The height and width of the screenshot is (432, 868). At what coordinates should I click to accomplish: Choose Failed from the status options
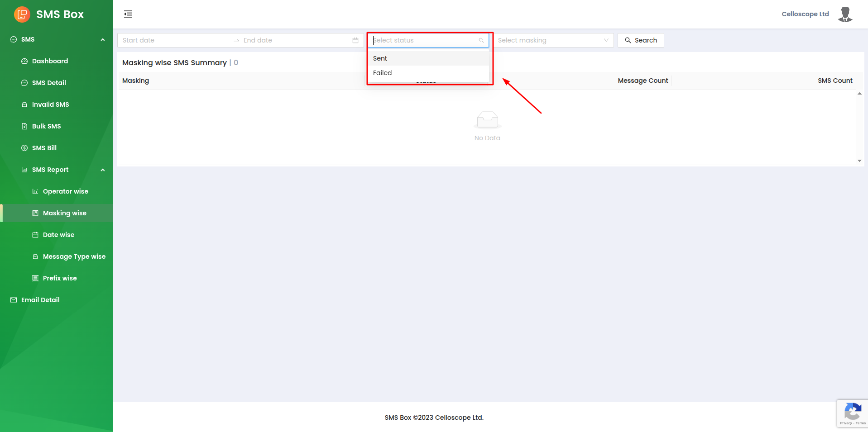click(383, 73)
